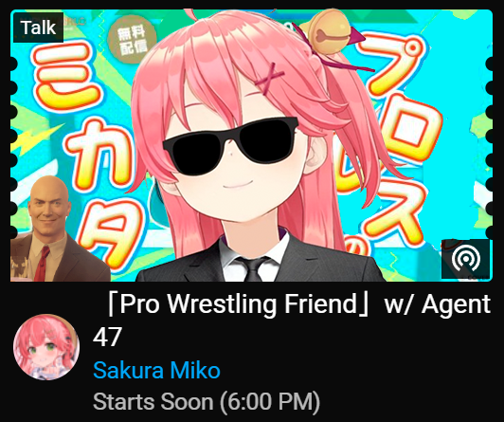Click the Talk topic tag
Image resolution: width=504 pixels, height=422 pixels.
[x=38, y=28]
